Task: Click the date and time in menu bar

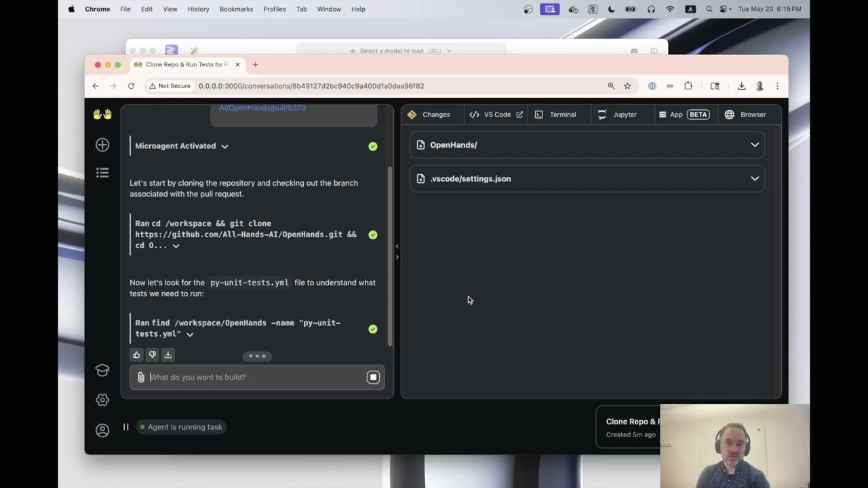Action: 770,9
